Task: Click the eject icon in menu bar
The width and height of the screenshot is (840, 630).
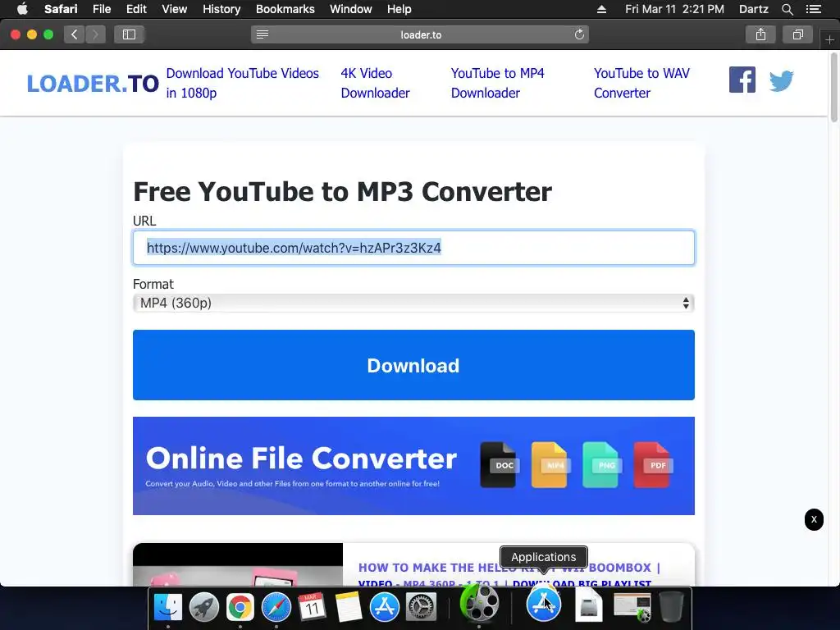Action: tap(601, 9)
